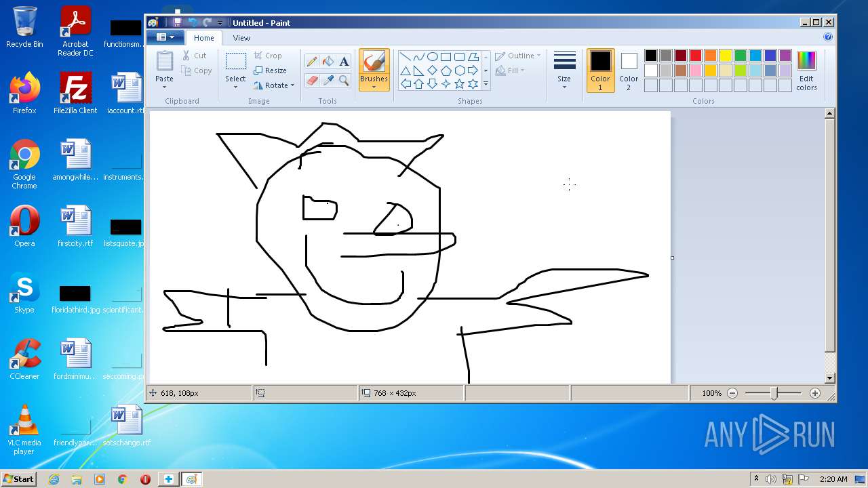The width and height of the screenshot is (868, 488).
Task: Open the Recycle Bin desktop icon
Action: pos(24,27)
